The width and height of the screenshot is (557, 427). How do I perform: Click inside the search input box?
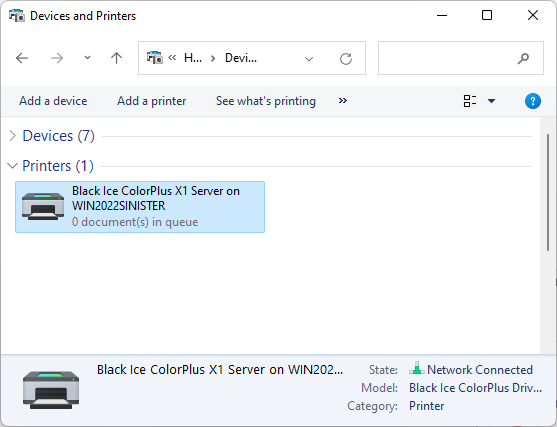(x=448, y=58)
